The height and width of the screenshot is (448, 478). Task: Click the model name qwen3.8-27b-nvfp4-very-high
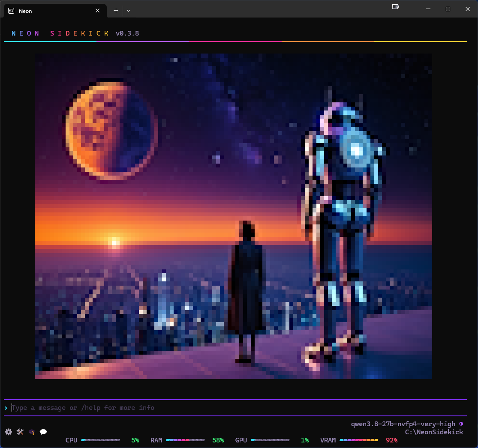click(x=403, y=424)
